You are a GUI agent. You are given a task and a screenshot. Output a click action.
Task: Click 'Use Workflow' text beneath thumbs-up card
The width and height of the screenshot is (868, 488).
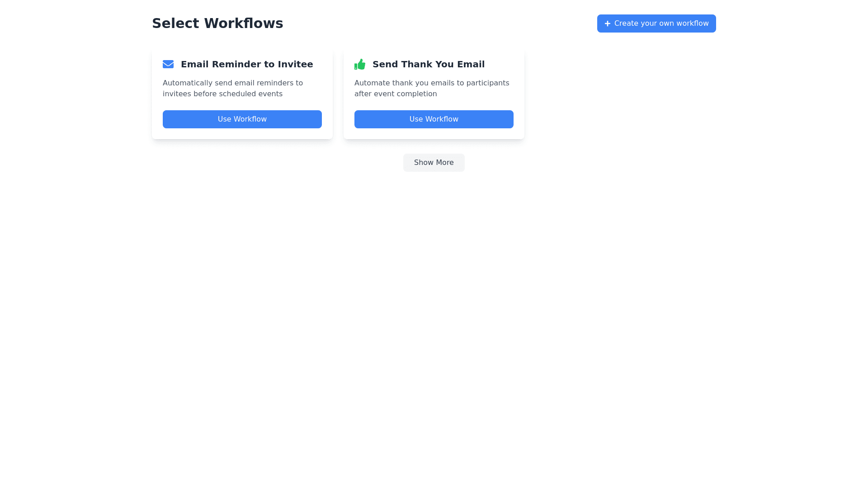pos(434,119)
